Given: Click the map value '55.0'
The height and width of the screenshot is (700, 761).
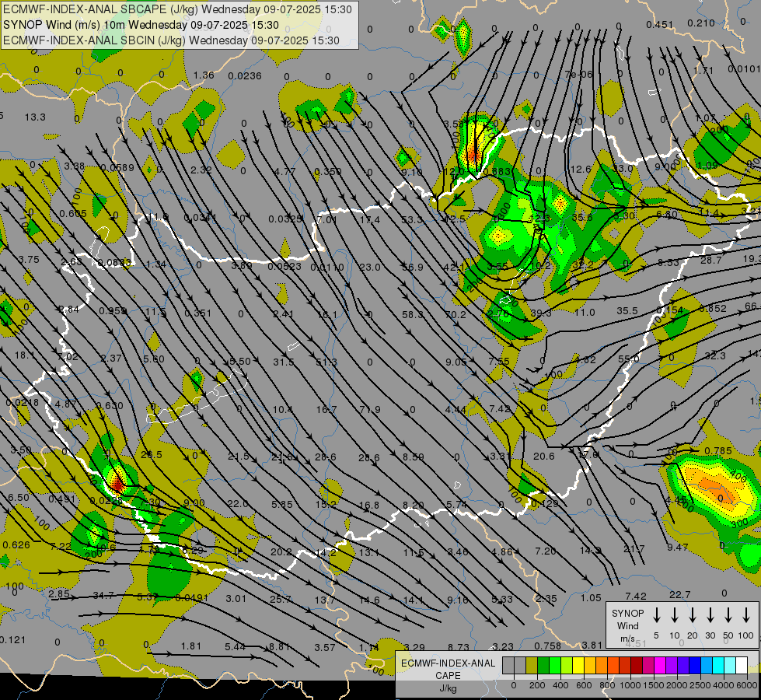Looking at the screenshot, I should pos(629,359).
